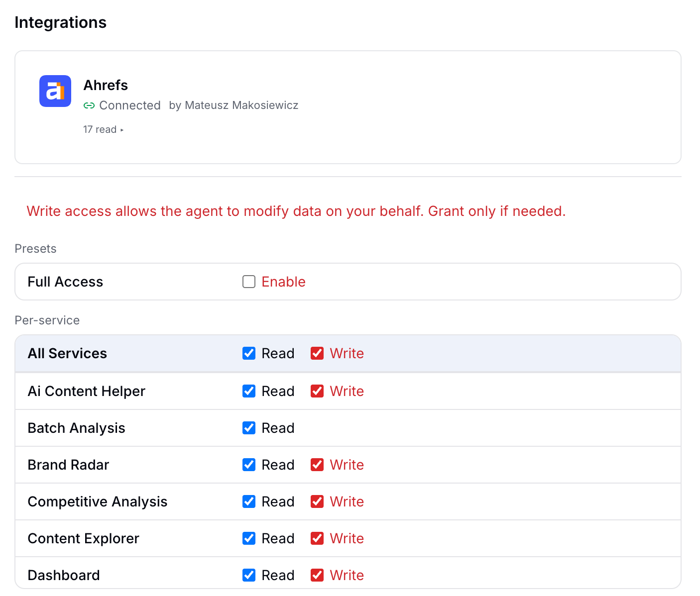This screenshot has height=596, width=700.
Task: Uncheck Read for All Services
Action: tap(249, 353)
